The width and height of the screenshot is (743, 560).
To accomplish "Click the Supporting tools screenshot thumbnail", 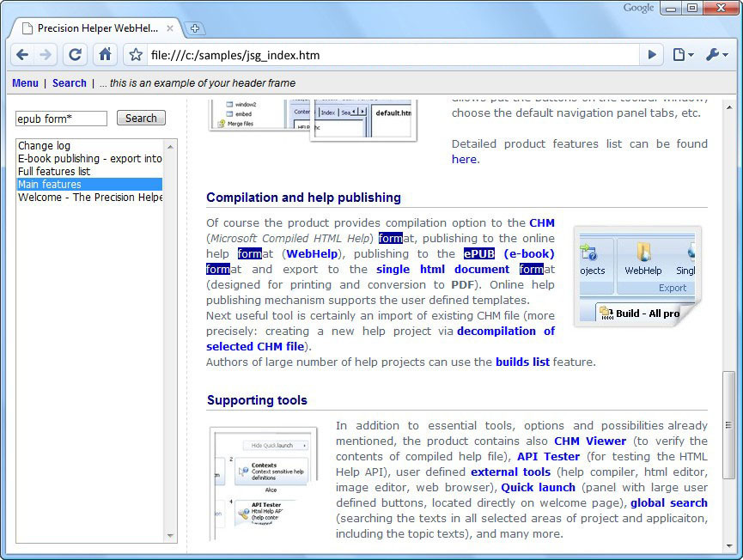I will [264, 484].
